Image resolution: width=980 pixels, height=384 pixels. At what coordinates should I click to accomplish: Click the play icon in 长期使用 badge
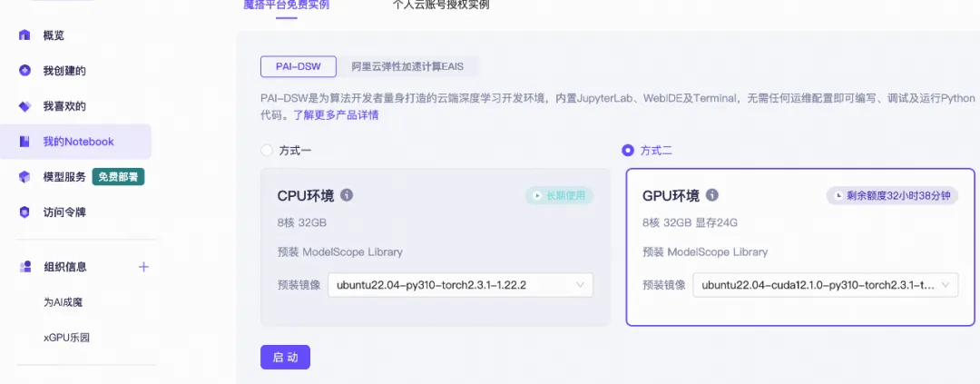click(536, 196)
